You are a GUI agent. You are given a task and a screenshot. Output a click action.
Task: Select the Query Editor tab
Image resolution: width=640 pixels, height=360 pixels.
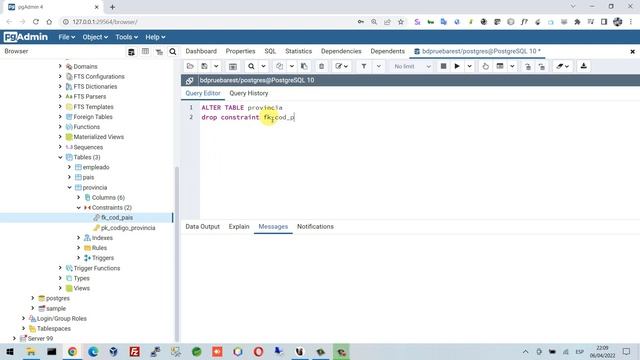point(203,93)
